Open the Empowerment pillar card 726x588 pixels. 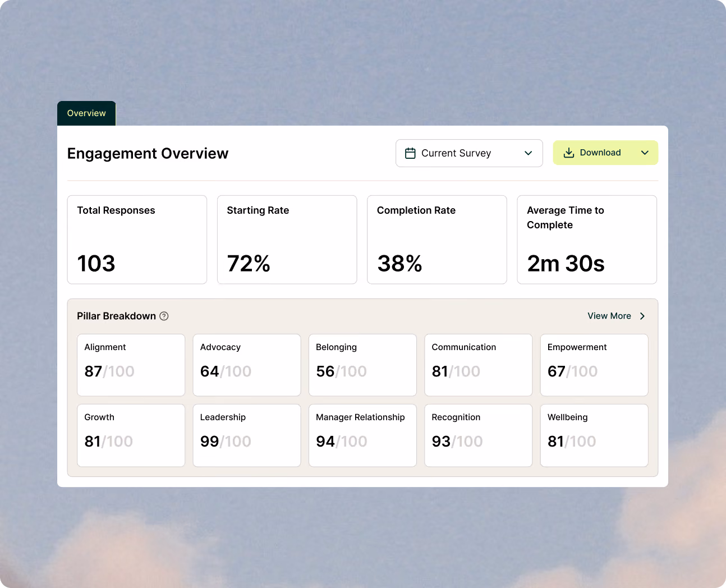[594, 365]
